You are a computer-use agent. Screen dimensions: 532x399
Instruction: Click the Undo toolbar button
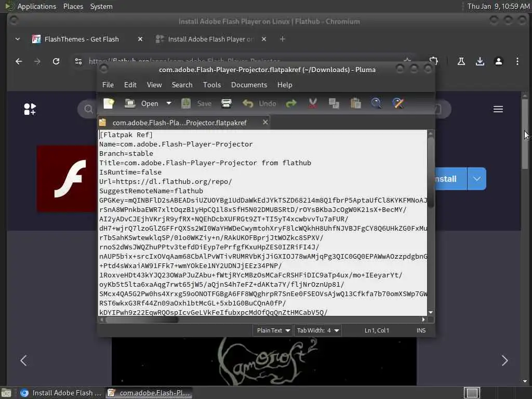(x=260, y=103)
